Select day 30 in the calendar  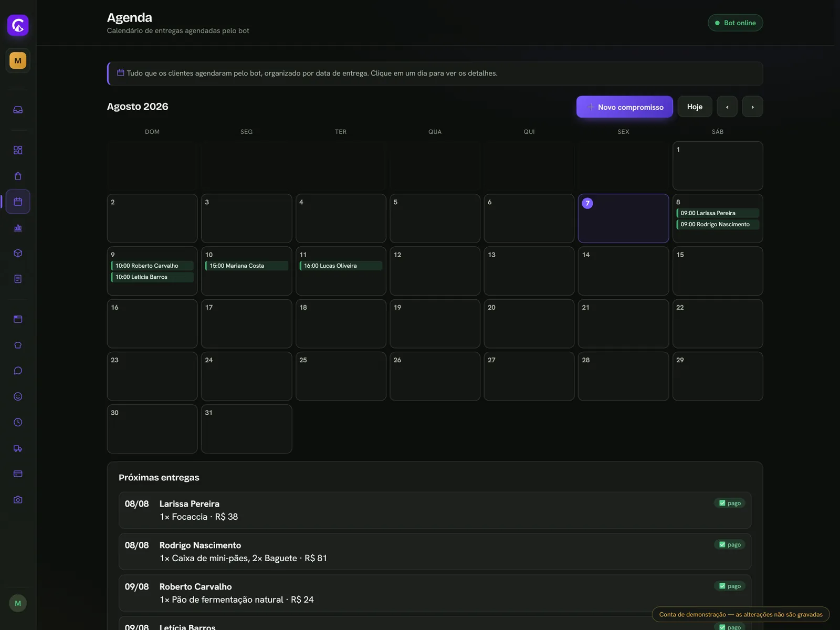click(152, 429)
